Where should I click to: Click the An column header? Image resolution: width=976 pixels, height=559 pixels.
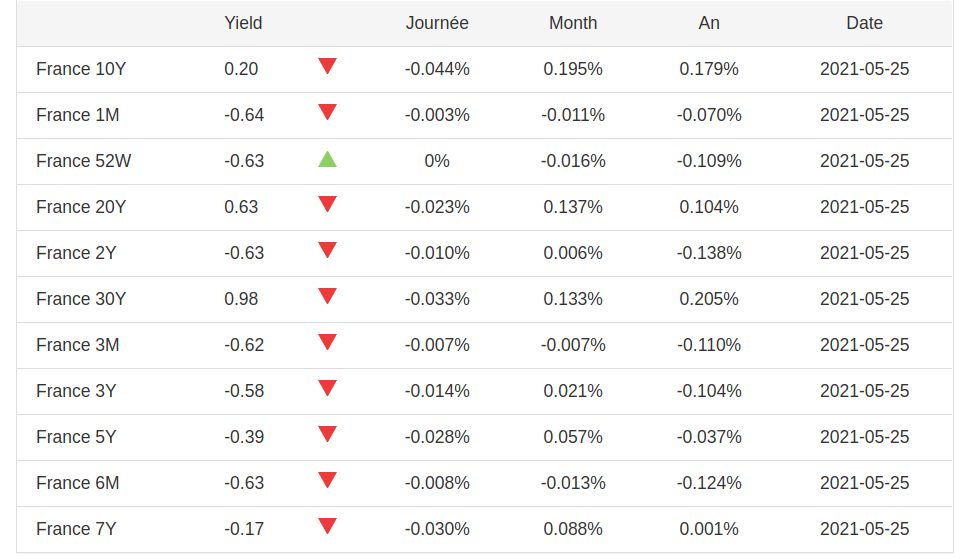pos(709,23)
